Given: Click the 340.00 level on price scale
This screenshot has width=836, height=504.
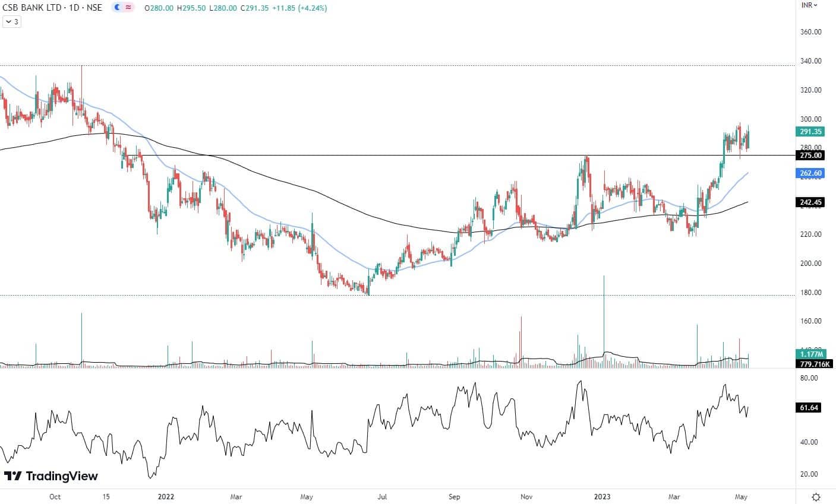Looking at the screenshot, I should tap(810, 61).
